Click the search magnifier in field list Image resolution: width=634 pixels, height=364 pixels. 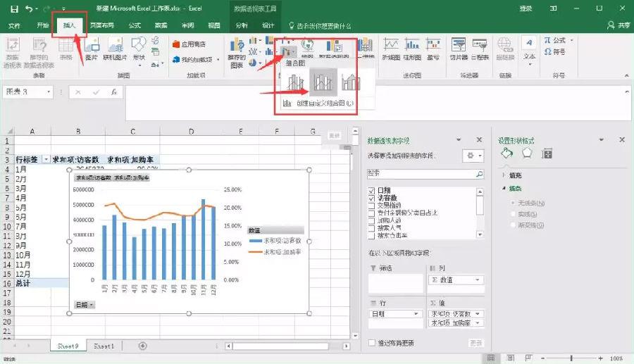479,174
